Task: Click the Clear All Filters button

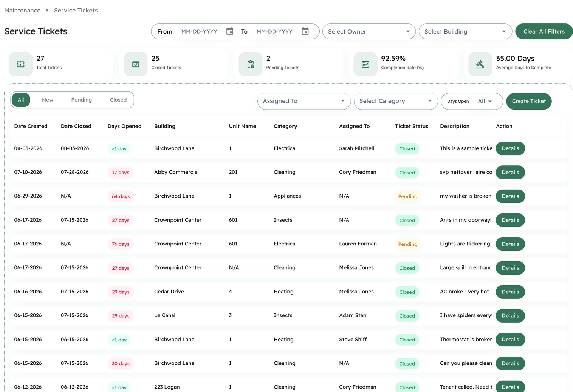Action: [544, 31]
